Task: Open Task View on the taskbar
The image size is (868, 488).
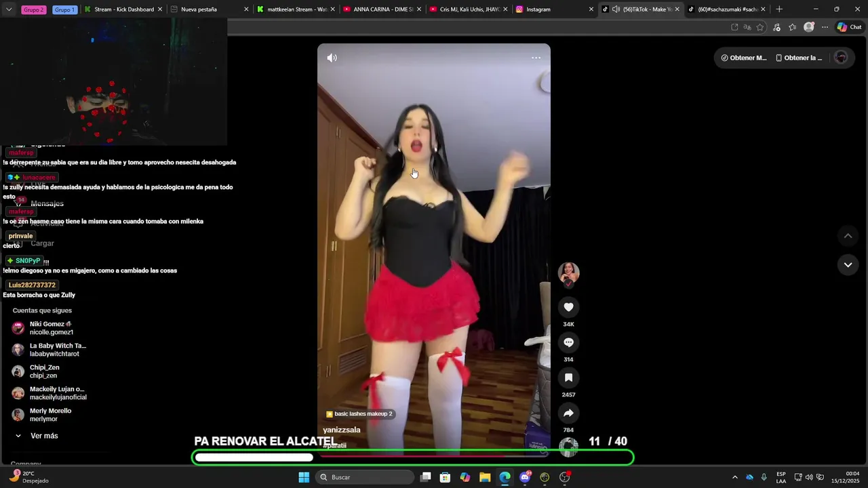Action: tap(425, 477)
